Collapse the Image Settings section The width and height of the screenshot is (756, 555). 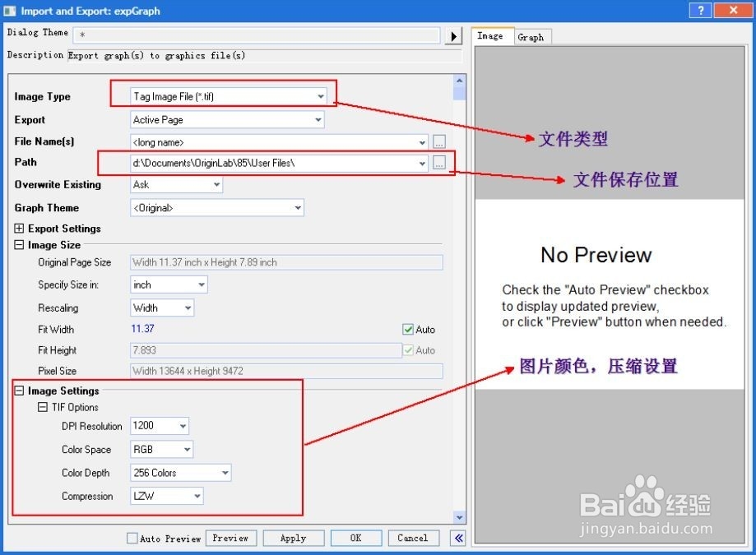[x=19, y=391]
